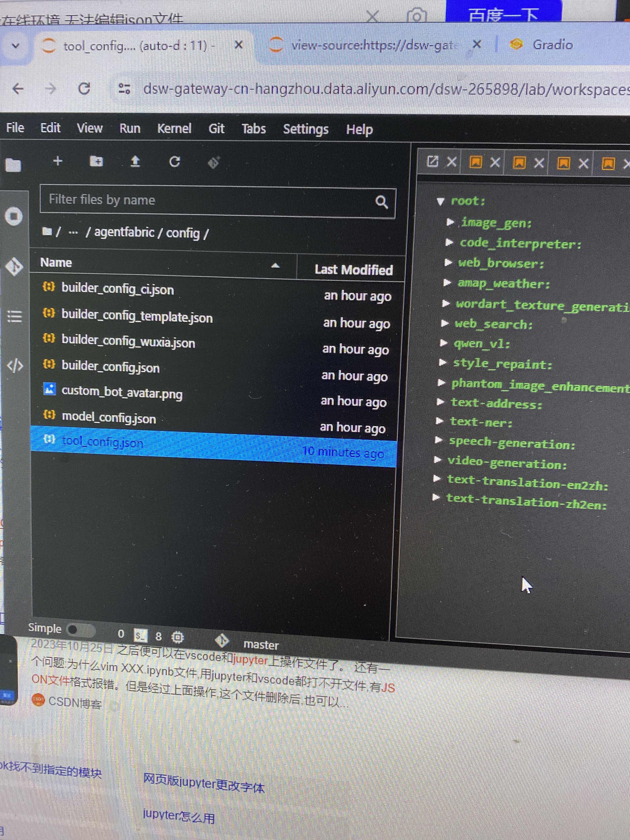Expand image_gen node

450,222
